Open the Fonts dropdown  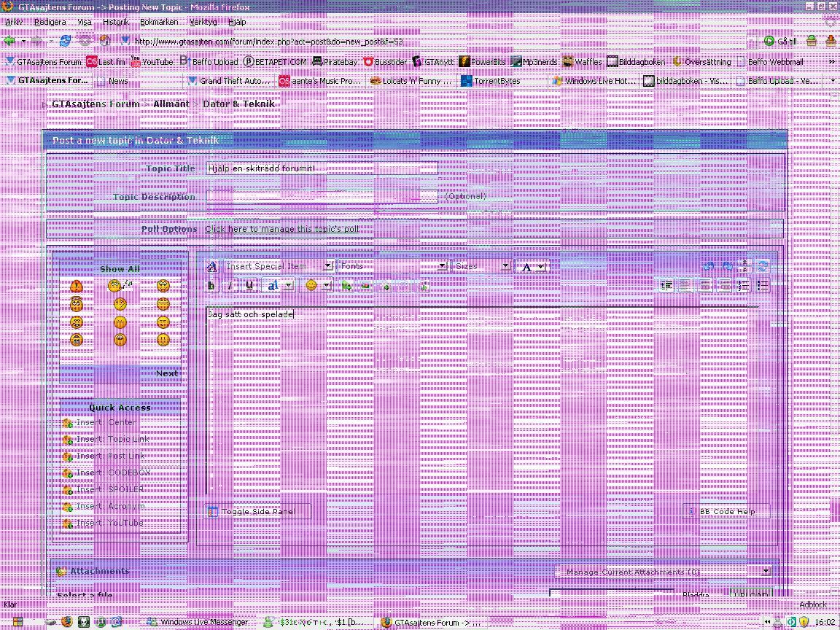tap(393, 266)
